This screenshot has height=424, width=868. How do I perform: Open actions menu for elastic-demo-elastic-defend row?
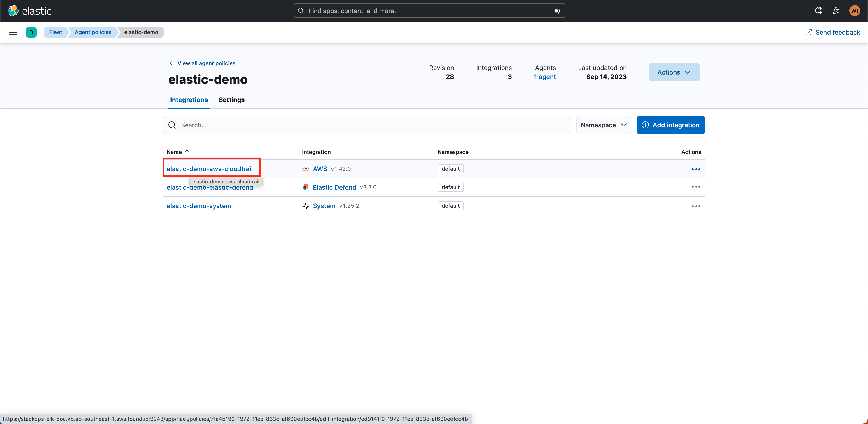pyautogui.click(x=695, y=187)
